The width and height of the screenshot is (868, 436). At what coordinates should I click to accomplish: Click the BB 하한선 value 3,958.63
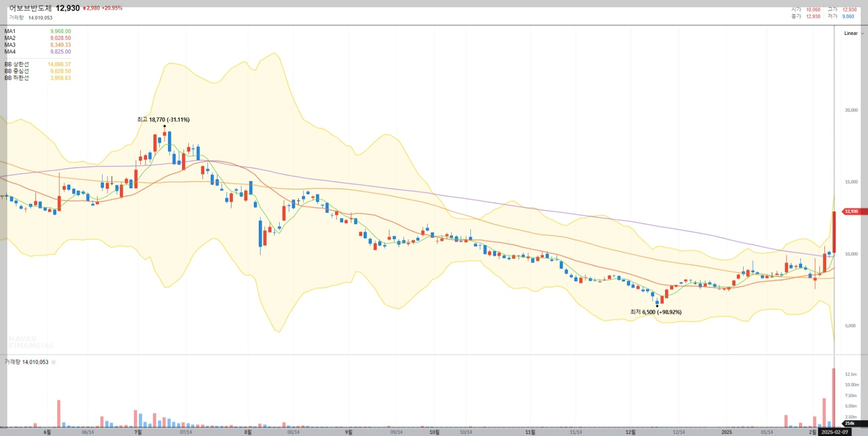[61, 78]
